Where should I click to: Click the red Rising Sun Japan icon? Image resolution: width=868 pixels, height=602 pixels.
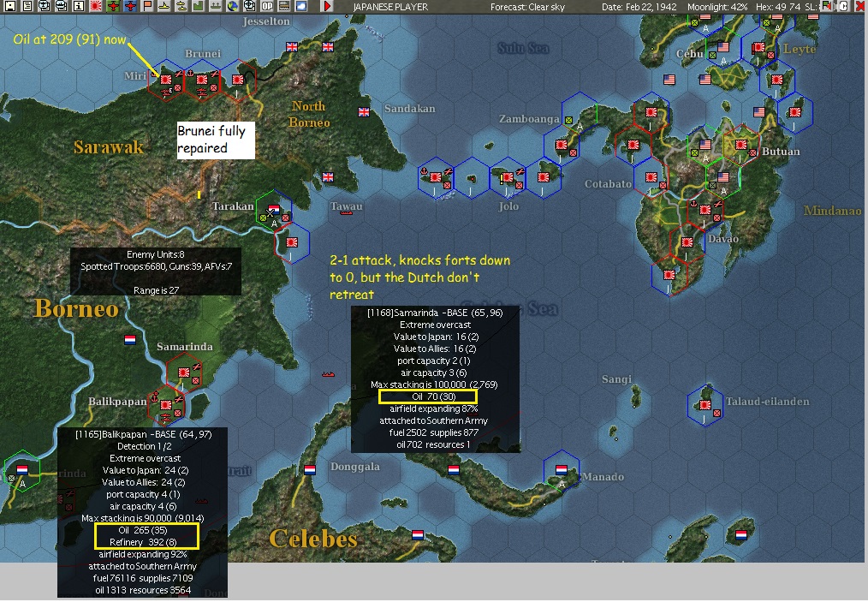96,6
